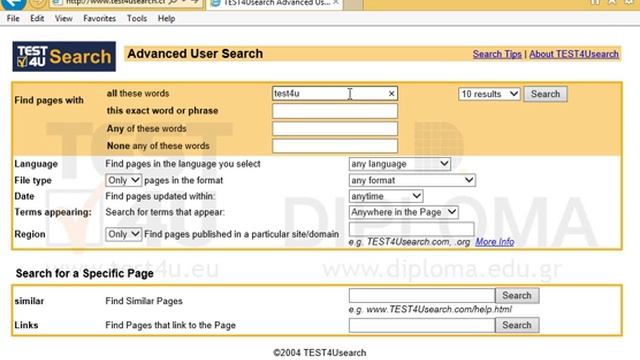Focus the 'this exact word or phrase' field
This screenshot has width=640, height=360.
335,111
